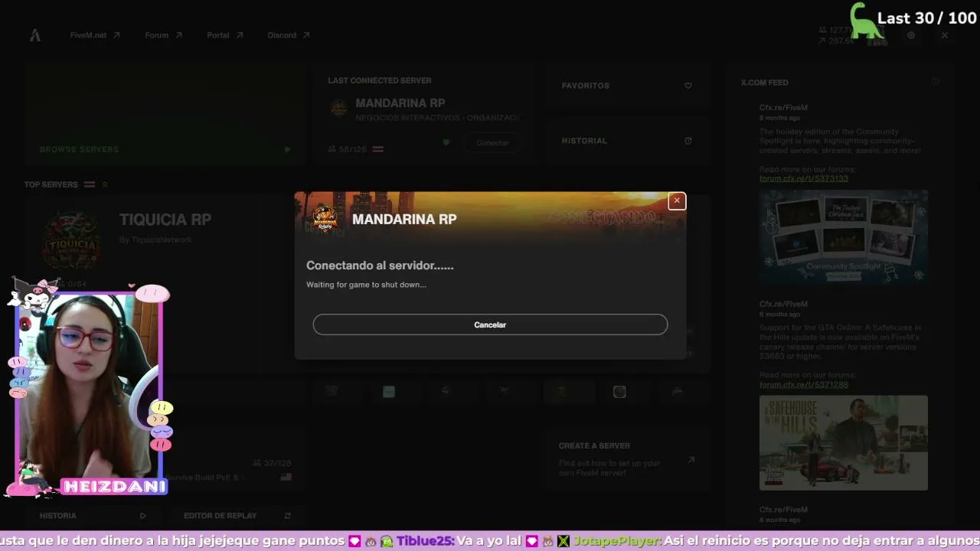Viewport: 980px width, 551px height.
Task: Close the MANDARINA RP connecting dialog
Action: tap(677, 201)
